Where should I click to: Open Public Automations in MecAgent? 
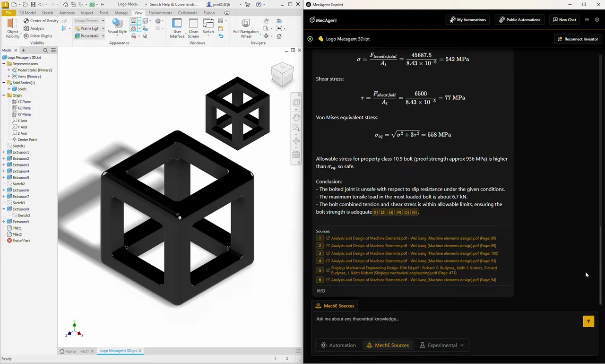point(520,20)
